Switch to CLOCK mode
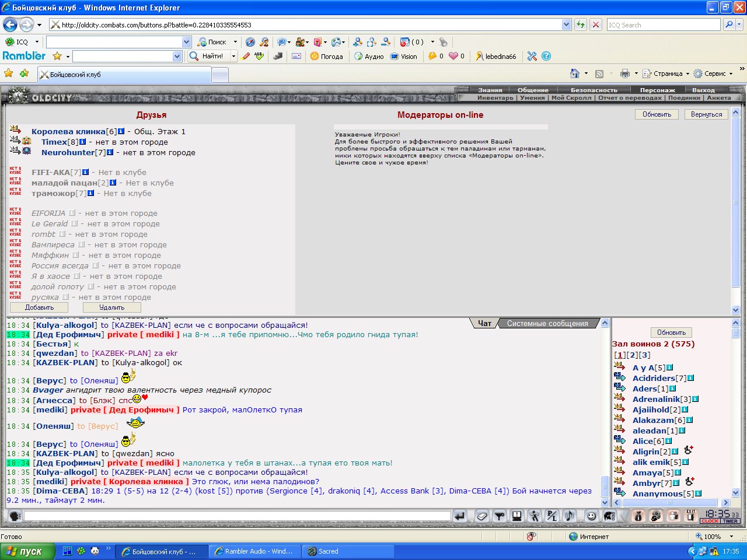The width and height of the screenshot is (747, 560). [x=710, y=521]
